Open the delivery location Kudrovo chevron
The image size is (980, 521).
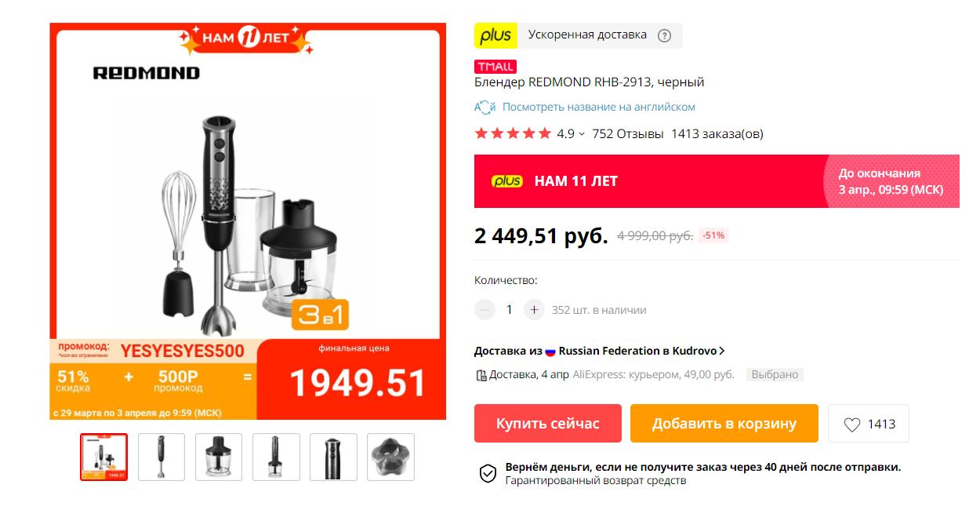[722, 351]
